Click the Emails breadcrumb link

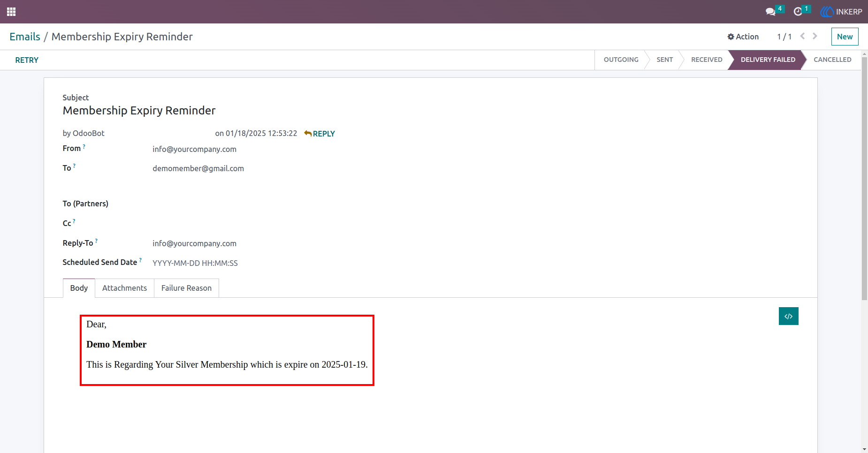tap(25, 37)
